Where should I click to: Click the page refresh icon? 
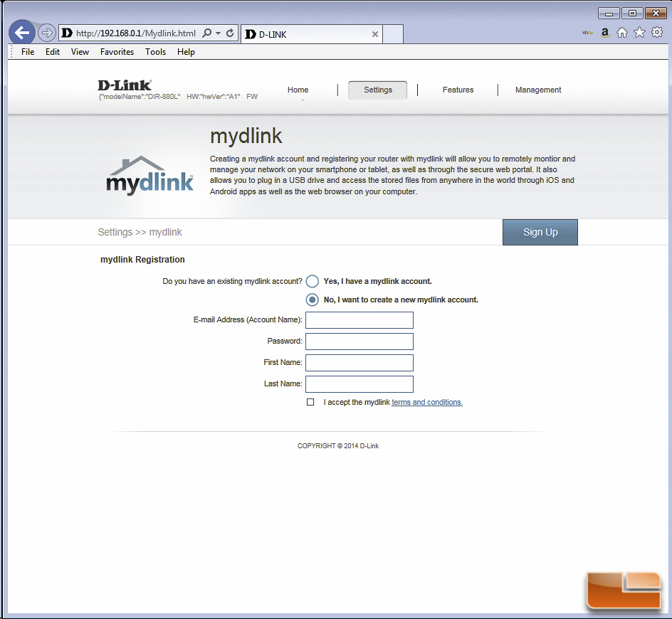click(230, 33)
